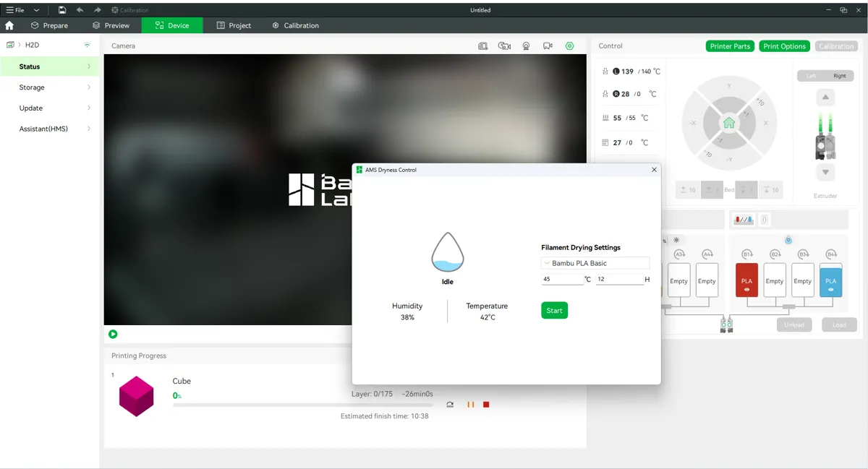Click the pause print icon

(x=470, y=405)
